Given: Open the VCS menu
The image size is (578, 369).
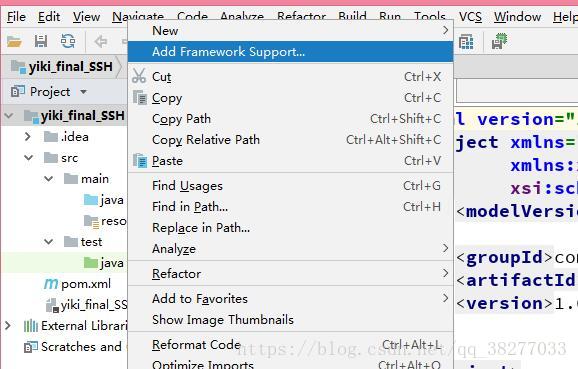Looking at the screenshot, I should click(x=470, y=17).
